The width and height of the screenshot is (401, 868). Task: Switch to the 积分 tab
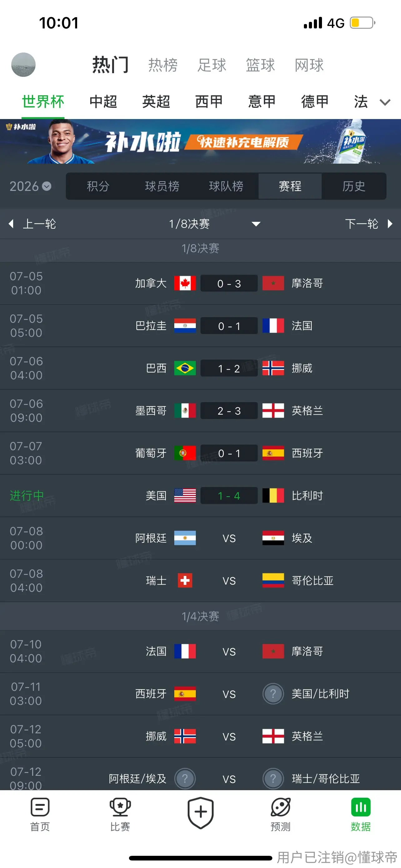click(98, 186)
